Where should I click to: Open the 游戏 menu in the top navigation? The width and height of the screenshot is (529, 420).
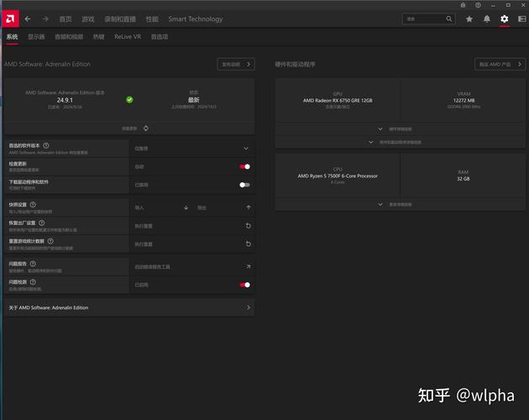coord(87,18)
